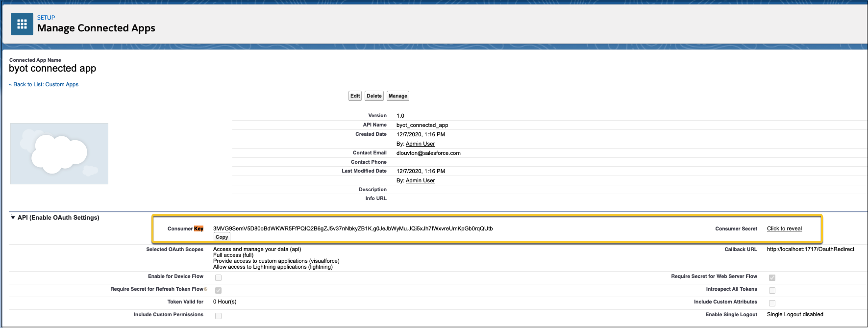
Task: Copy the Consumer Key
Action: (222, 237)
